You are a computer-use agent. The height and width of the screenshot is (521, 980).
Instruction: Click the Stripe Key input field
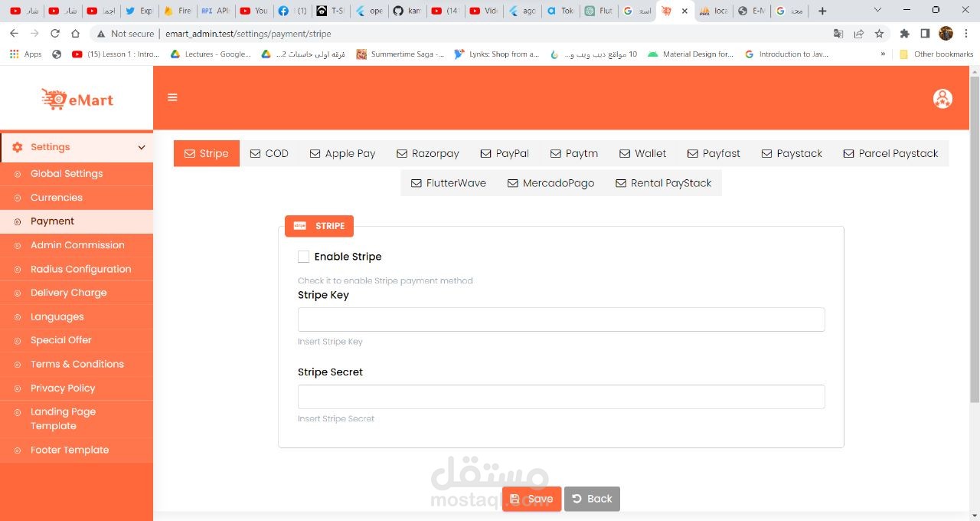pos(561,319)
